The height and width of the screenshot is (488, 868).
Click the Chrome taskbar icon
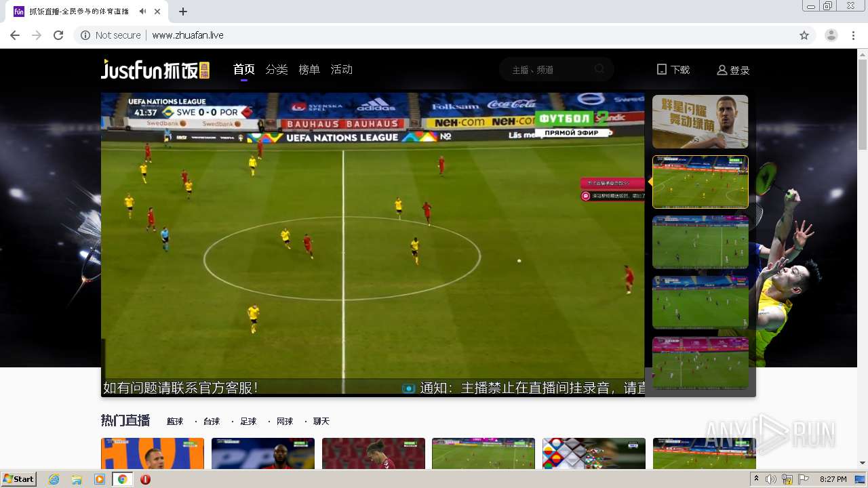tap(123, 479)
